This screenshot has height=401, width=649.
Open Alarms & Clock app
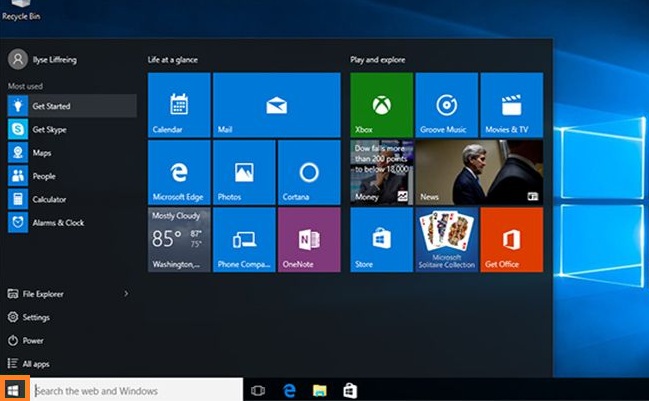tap(72, 223)
